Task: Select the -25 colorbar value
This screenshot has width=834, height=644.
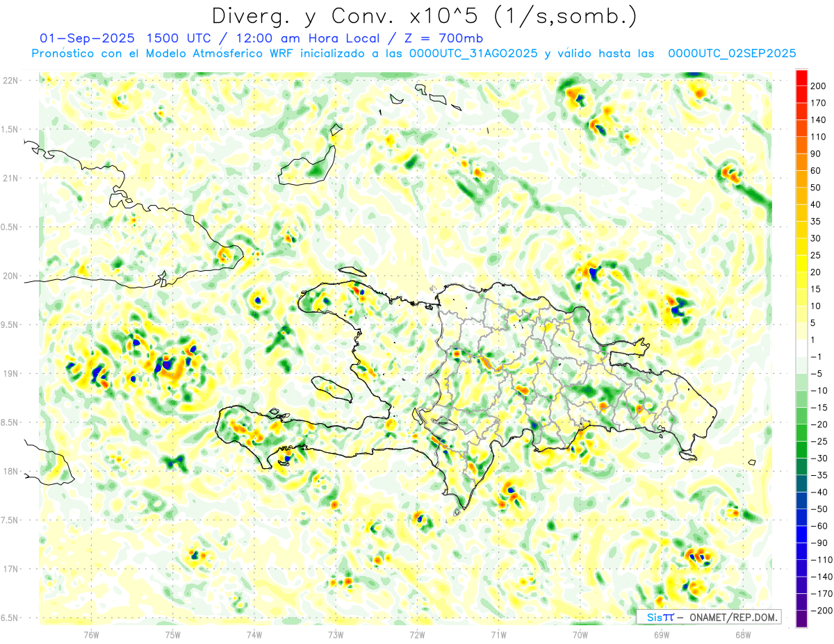Action: point(821,441)
